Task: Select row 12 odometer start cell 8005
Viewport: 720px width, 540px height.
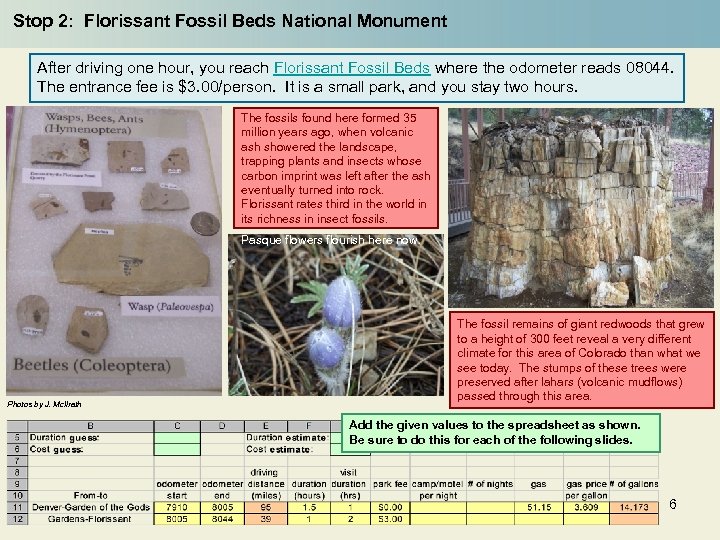Action: click(x=177, y=519)
